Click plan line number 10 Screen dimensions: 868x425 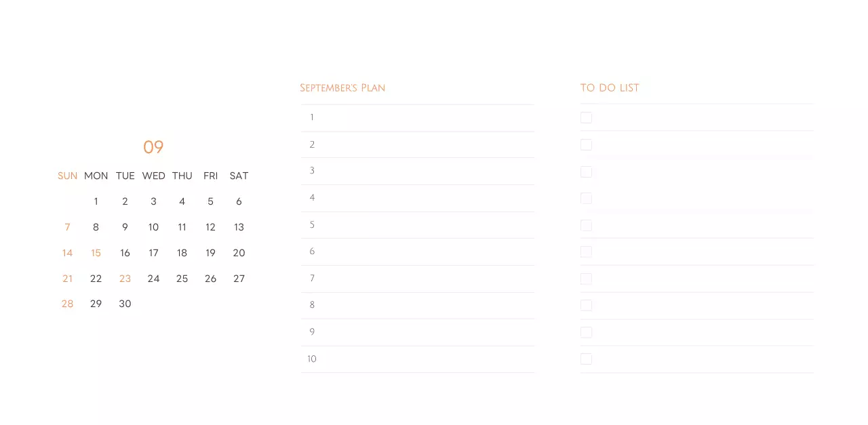(312, 359)
